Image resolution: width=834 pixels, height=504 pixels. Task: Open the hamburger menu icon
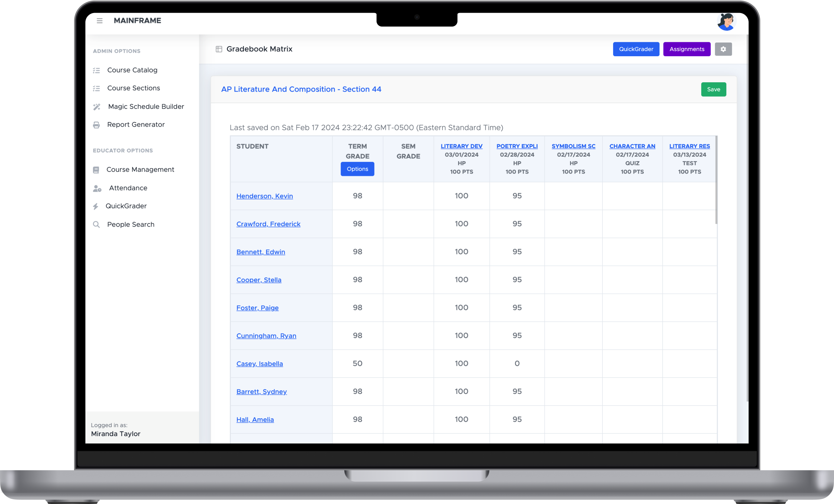pos(99,21)
